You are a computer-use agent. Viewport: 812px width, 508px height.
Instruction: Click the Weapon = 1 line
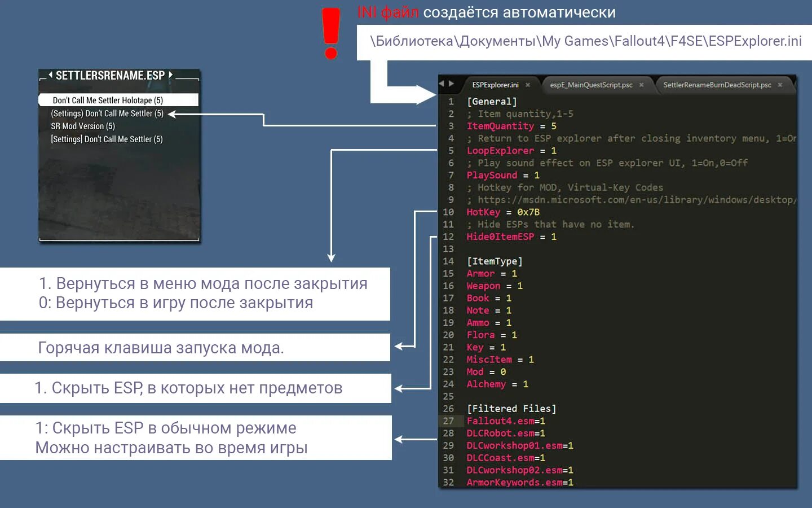(495, 286)
